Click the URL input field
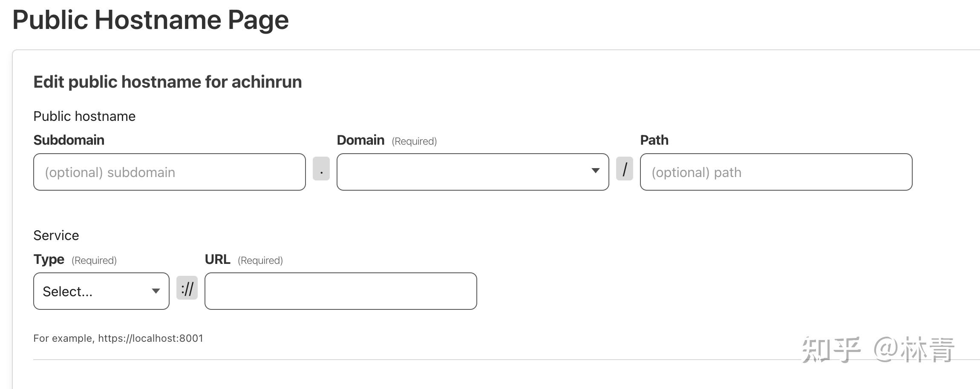 [x=340, y=291]
